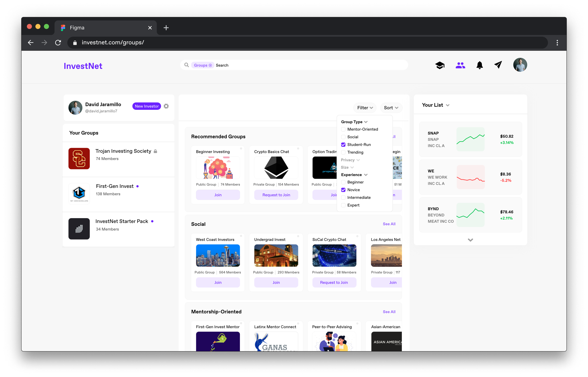Expand more stocks with bottom chevron
588x377 pixels.
click(x=470, y=240)
